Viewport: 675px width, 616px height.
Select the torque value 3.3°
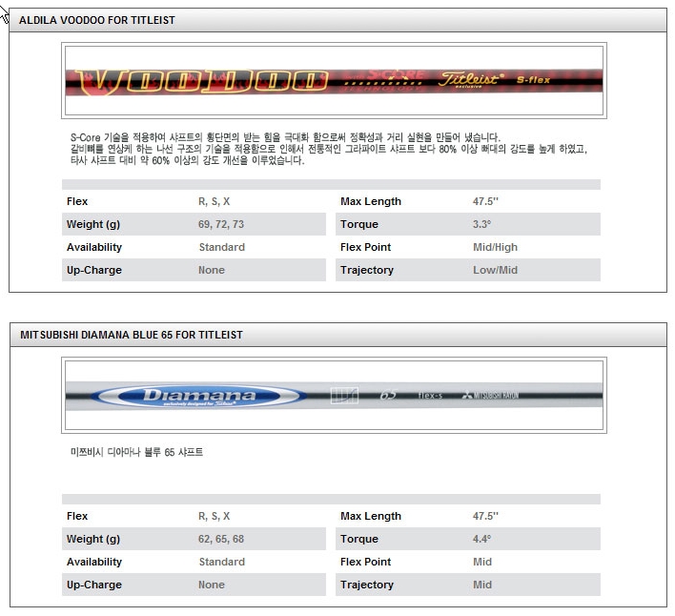(x=481, y=224)
